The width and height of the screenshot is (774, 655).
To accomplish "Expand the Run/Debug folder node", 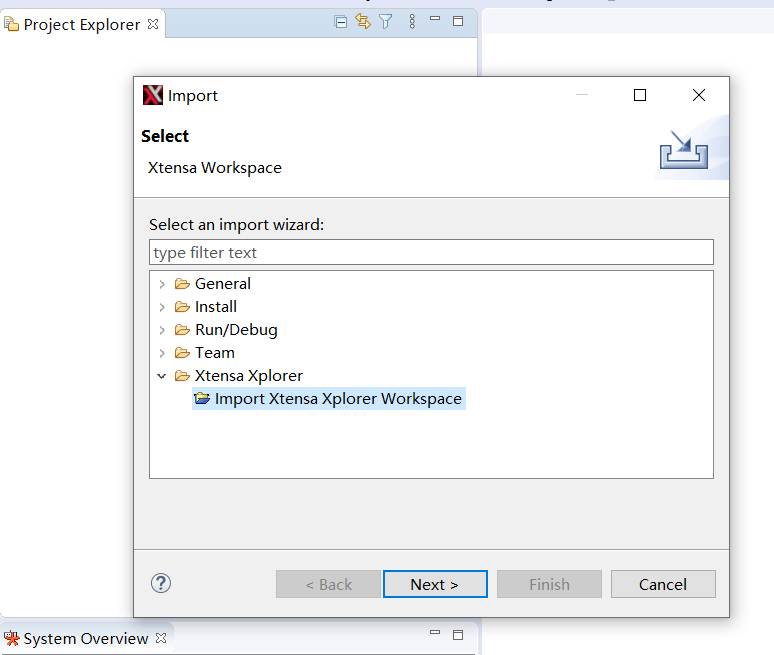I will point(162,330).
